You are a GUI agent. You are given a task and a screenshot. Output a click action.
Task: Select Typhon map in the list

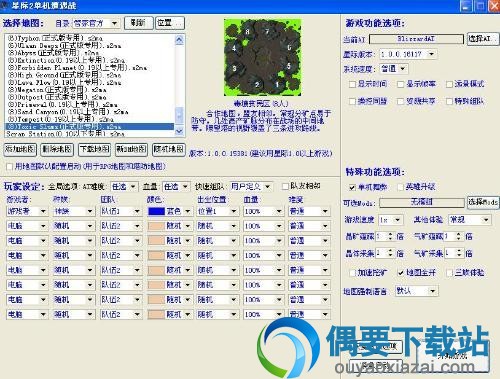(x=90, y=38)
